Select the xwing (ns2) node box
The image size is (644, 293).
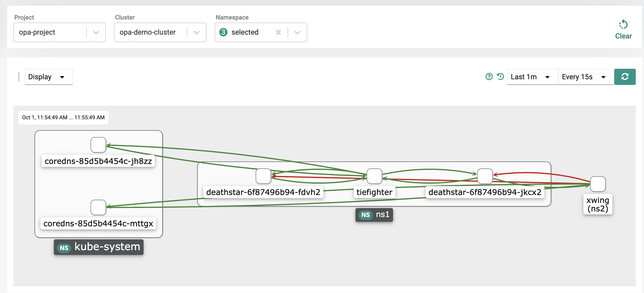tap(598, 184)
